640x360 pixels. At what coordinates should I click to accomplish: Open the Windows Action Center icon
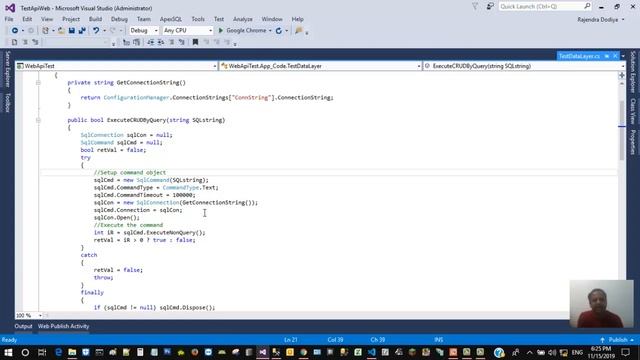(626, 352)
